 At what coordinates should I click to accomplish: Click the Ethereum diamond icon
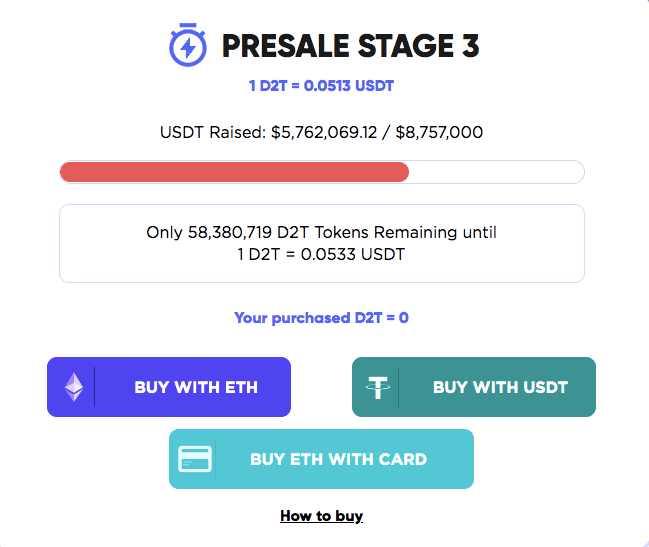click(74, 387)
